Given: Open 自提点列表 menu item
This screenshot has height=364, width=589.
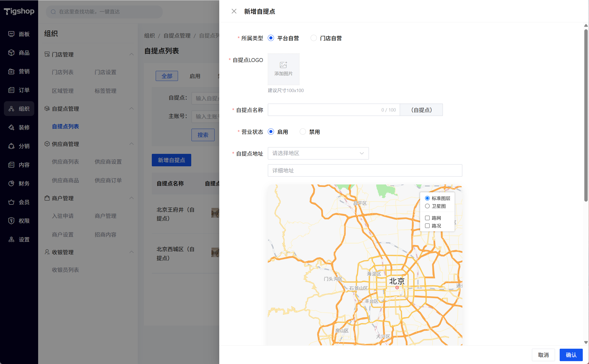Looking at the screenshot, I should 65,126.
